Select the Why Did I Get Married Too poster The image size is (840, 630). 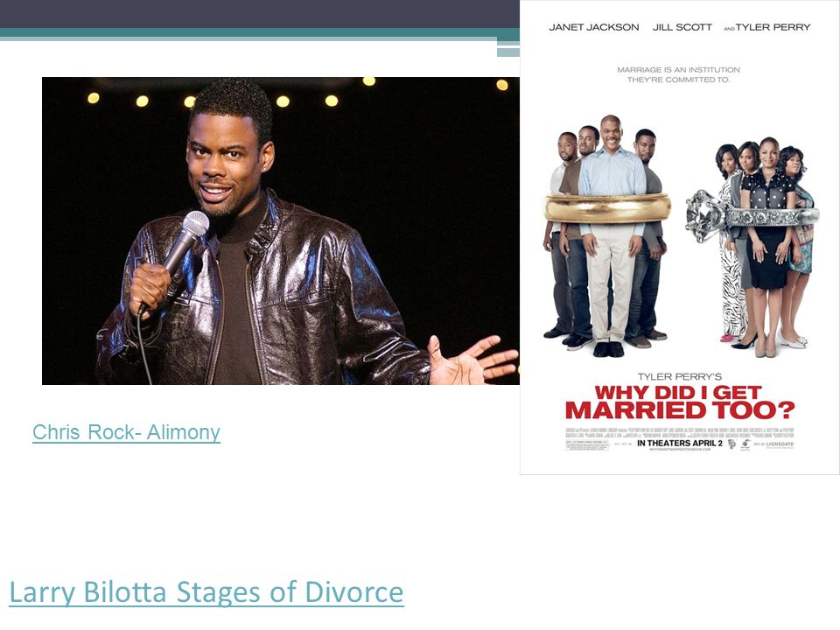click(x=680, y=237)
